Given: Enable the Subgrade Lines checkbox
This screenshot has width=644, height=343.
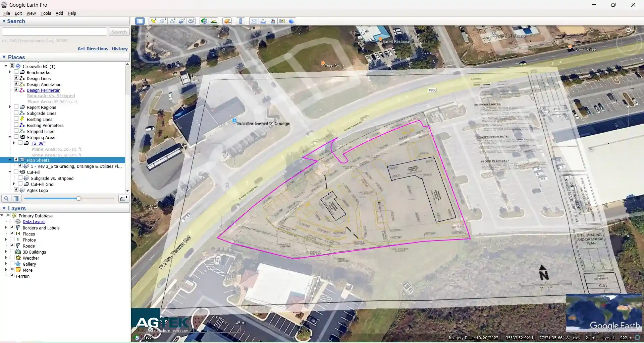Looking at the screenshot, I should pos(16,113).
